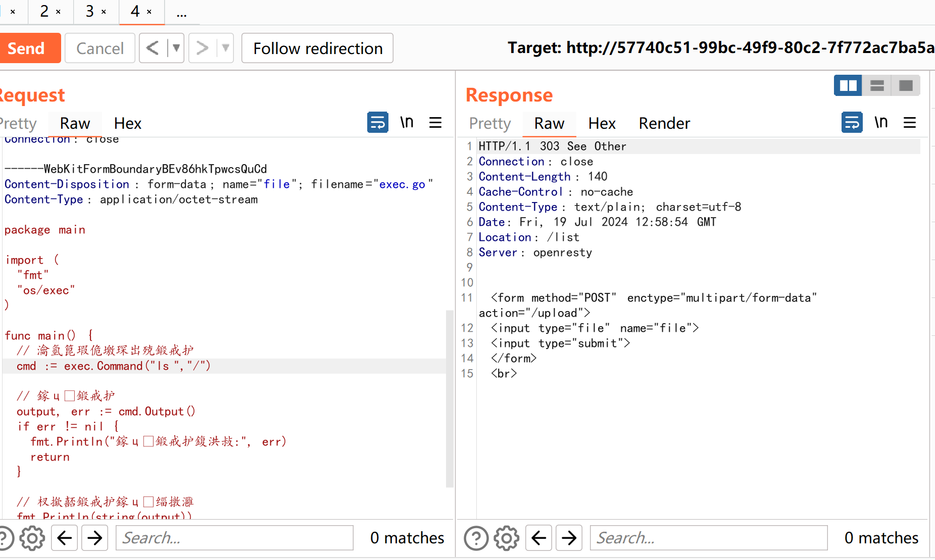Open Request search settings gear

32,538
